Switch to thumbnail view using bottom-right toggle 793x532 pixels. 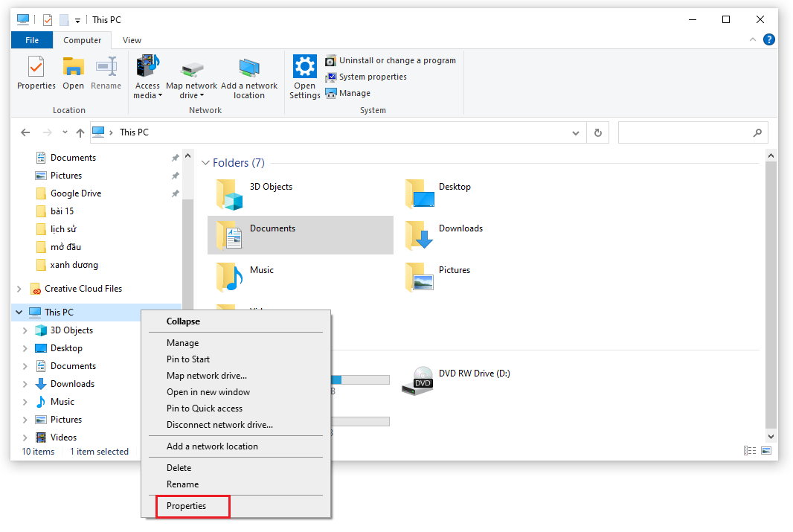coord(765,450)
